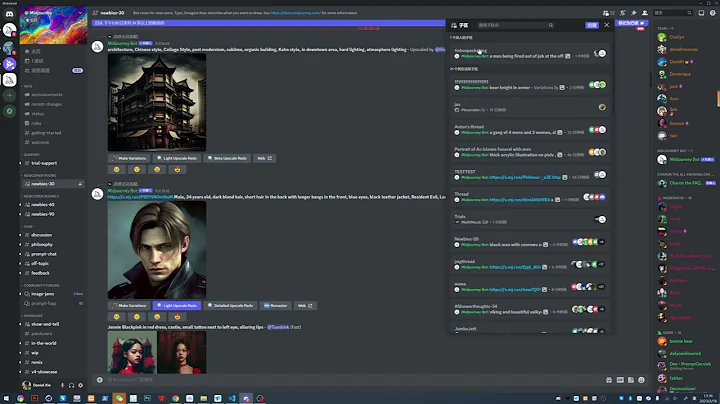This screenshot has height=404, width=720.
Task: Click highlighted Light Upscale Redo under portrait
Action: 177,305
